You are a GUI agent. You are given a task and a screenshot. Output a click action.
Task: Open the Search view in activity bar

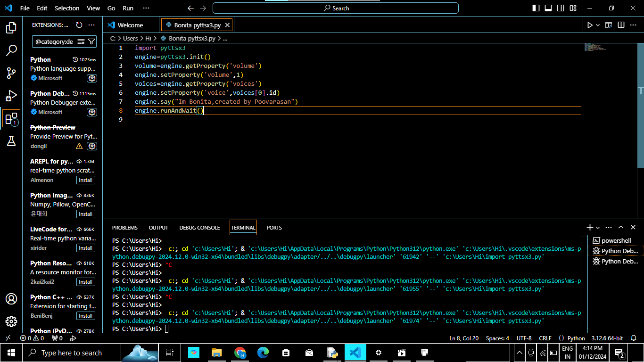coord(11,50)
